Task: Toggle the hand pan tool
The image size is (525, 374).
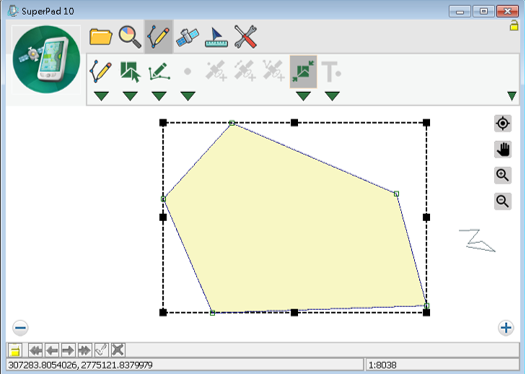Action: [x=503, y=149]
